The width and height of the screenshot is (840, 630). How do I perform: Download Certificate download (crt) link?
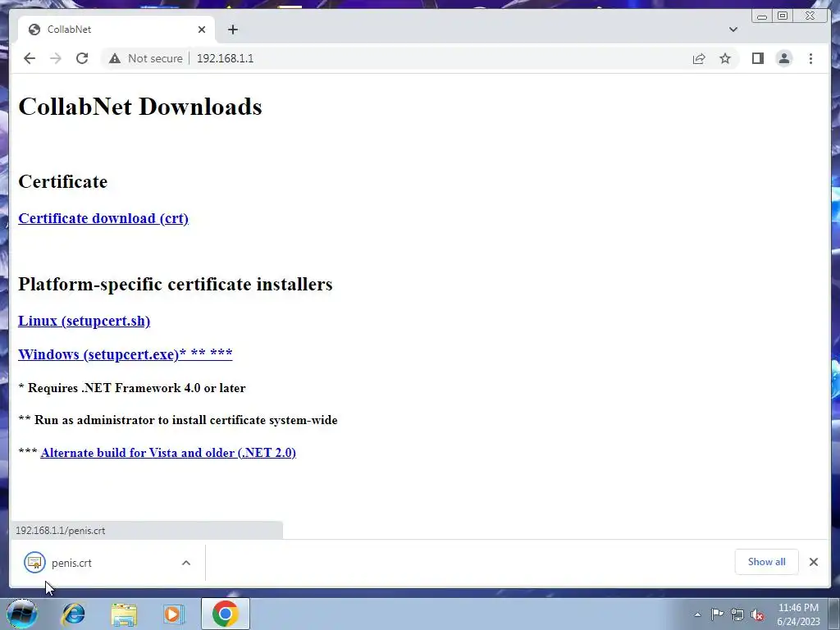pyautogui.click(x=103, y=218)
